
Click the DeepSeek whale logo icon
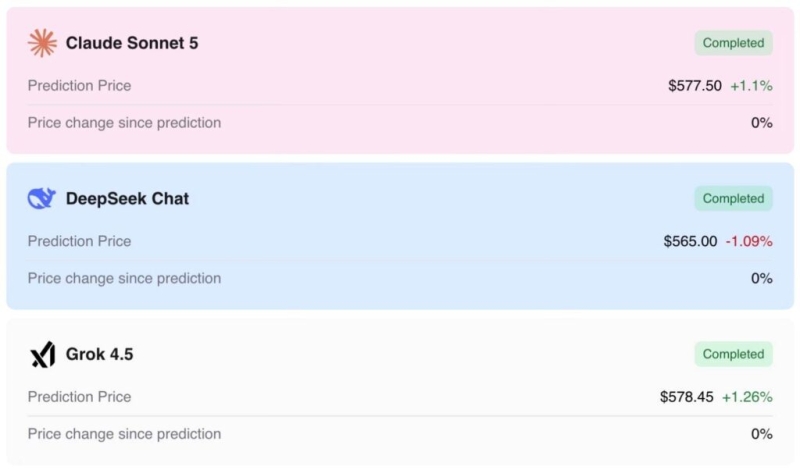point(41,199)
